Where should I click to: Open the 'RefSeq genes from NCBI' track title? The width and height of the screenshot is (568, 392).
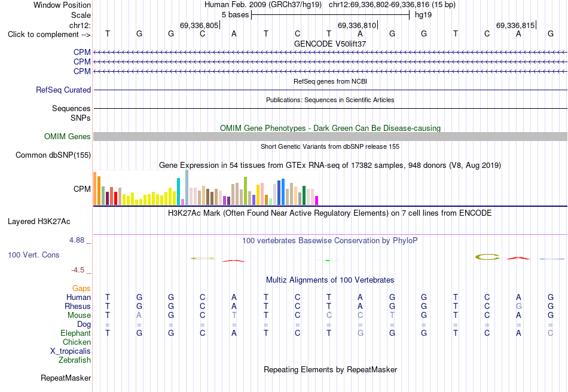[x=330, y=81]
